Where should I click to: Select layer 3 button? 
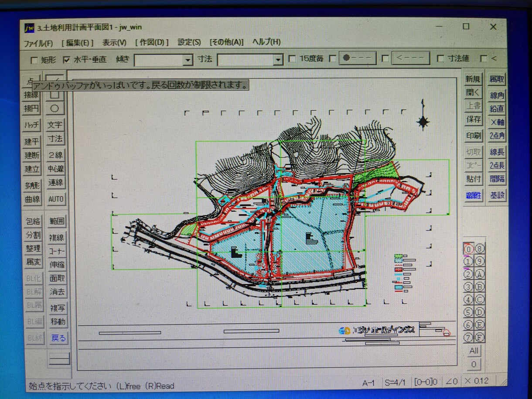pyautogui.click(x=468, y=287)
